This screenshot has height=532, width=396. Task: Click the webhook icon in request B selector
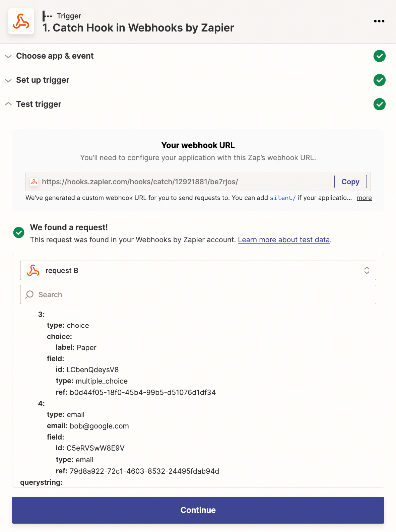[33, 270]
